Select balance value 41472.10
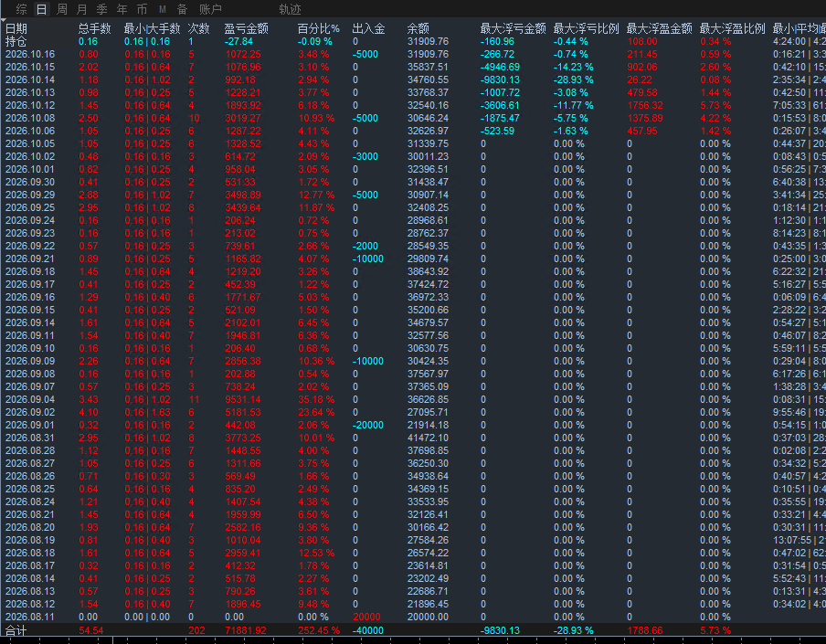 point(428,438)
